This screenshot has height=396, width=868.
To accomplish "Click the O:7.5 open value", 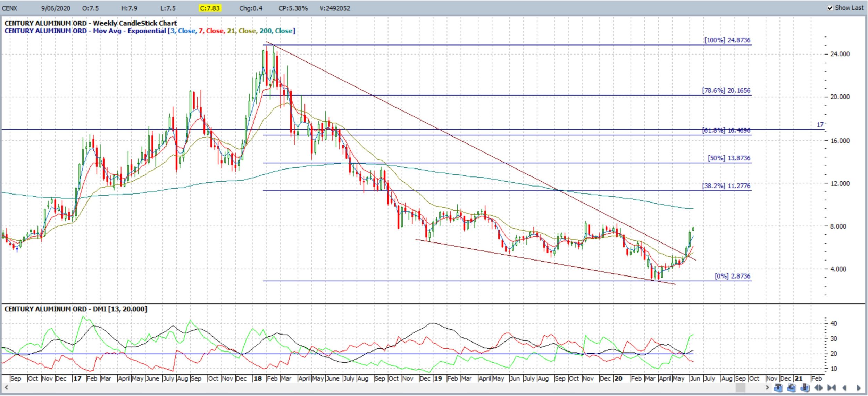I will tap(91, 8).
